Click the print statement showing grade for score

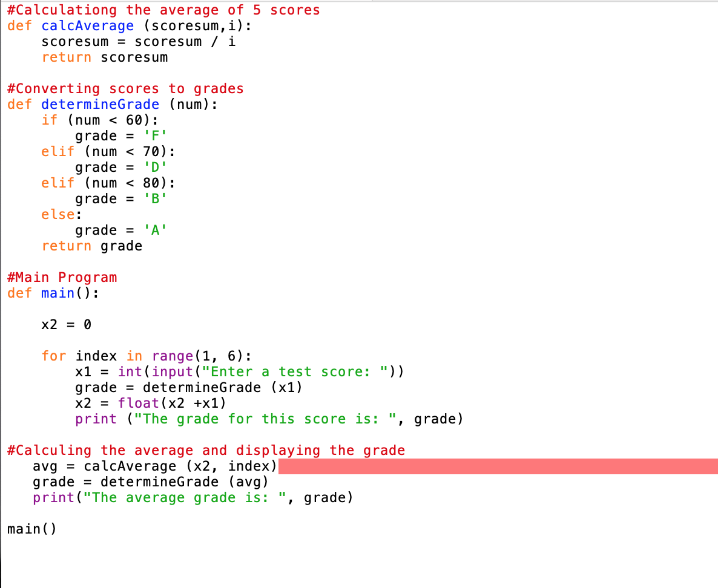tap(266, 419)
